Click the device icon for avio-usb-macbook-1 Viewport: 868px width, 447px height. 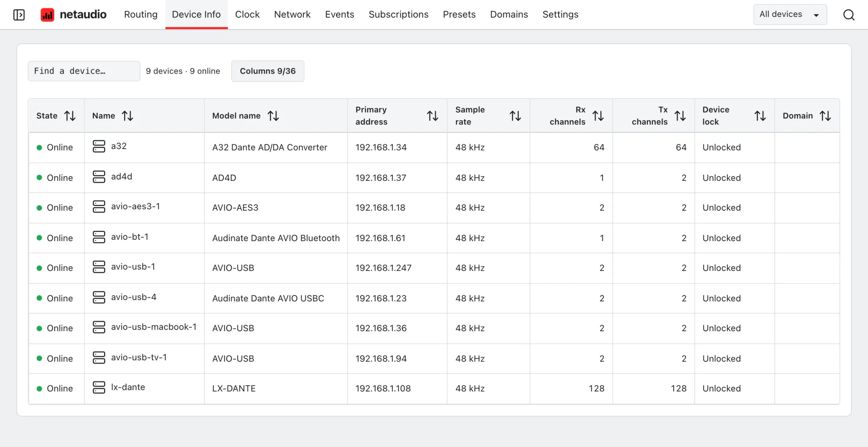point(99,327)
